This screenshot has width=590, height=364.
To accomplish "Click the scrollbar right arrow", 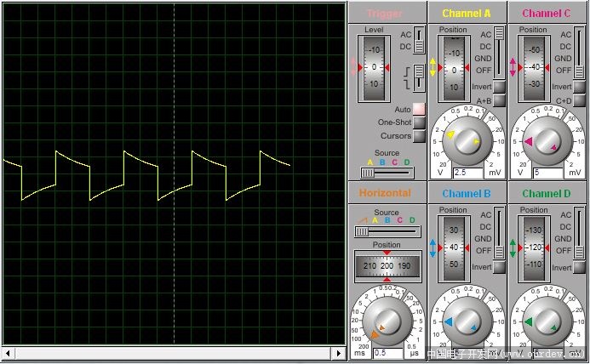I will coord(338,353).
